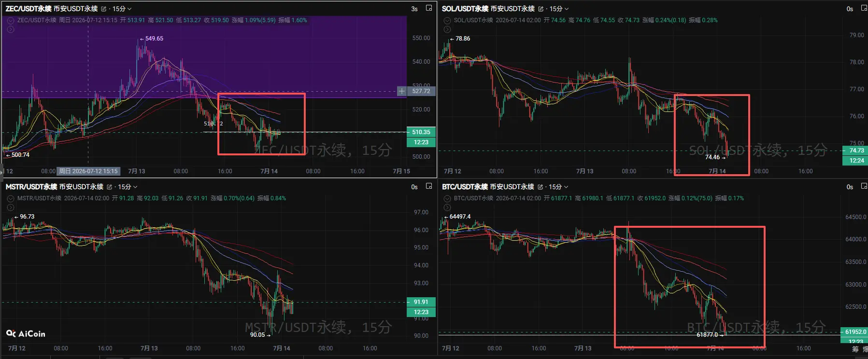Collapse the MSTR/USDT legend with circled chevron-down

coord(11,198)
